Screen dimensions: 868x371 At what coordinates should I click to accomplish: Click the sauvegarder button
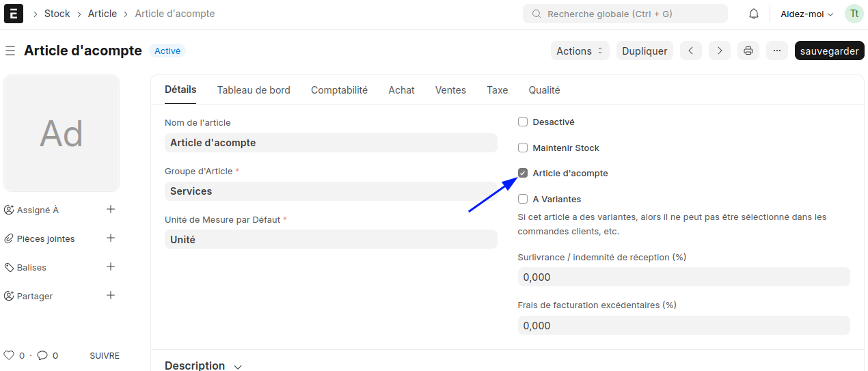tap(830, 51)
